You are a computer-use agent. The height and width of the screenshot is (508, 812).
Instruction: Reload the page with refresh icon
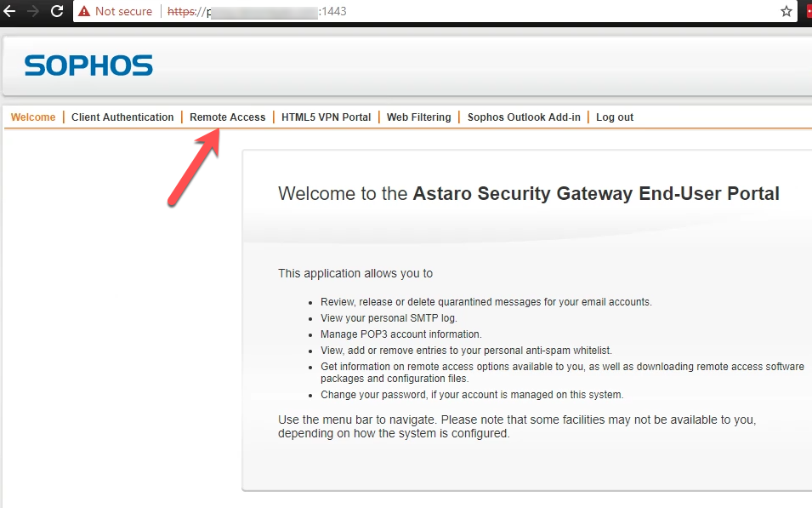[57, 11]
